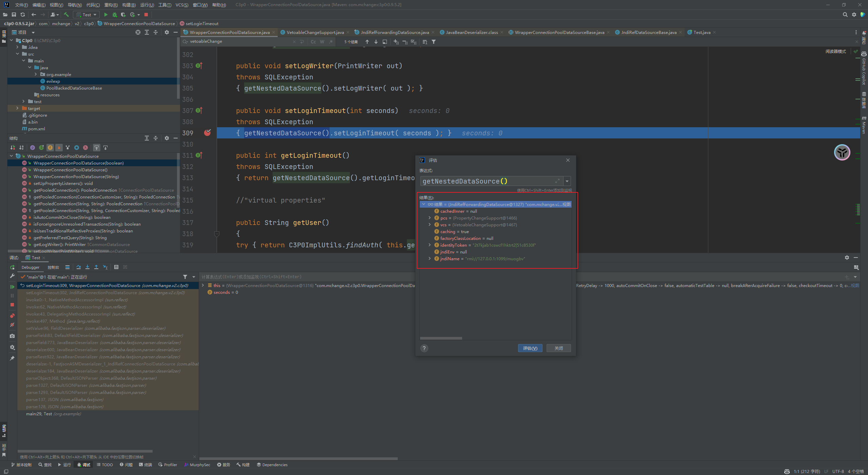Open JavaBeanDeserializer.class tab
868x475 pixels.
point(472,32)
